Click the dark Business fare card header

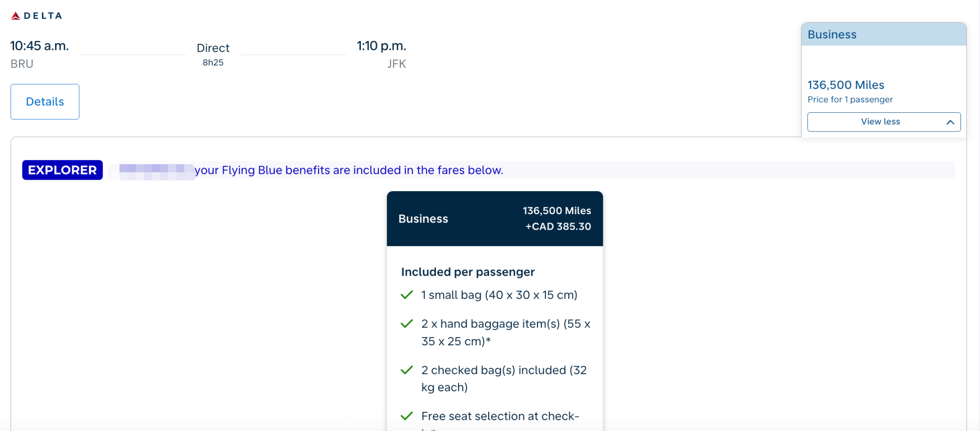[x=494, y=219]
